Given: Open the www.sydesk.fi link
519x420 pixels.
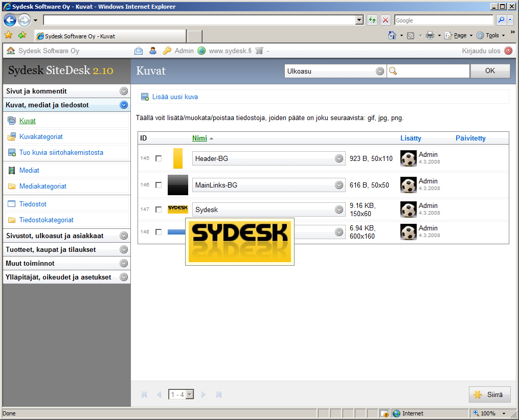Looking at the screenshot, I should coord(230,51).
